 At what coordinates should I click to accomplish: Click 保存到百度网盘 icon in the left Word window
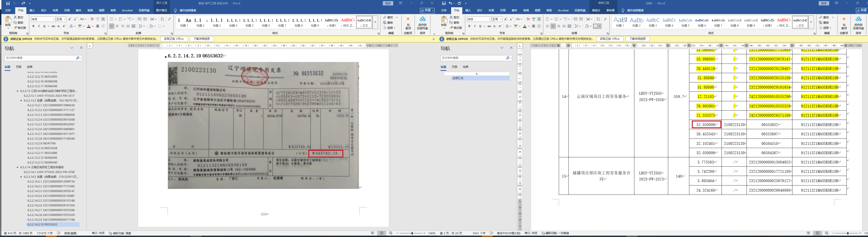tap(422, 22)
